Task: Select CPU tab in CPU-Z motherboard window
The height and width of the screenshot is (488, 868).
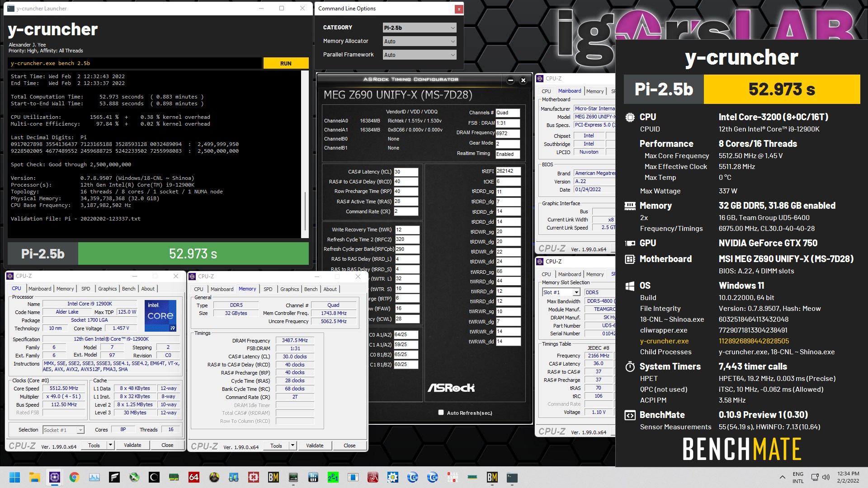Action: pyautogui.click(x=546, y=91)
